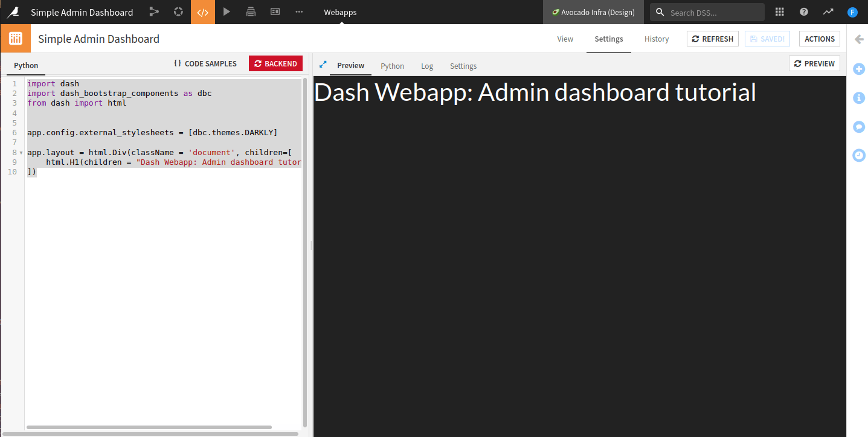Screen dimensions: 868x437
Task: Click the Dataiku bird logo
Action: 13,12
